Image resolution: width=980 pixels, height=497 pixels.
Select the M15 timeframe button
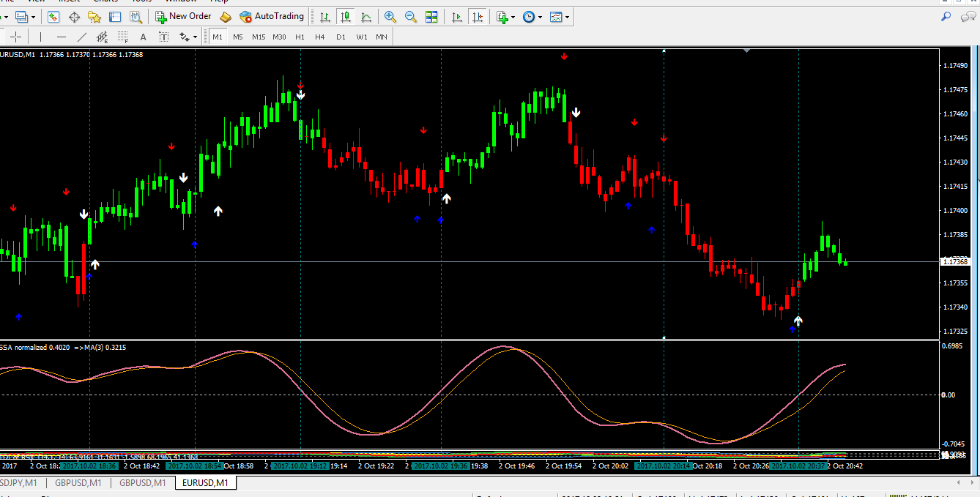[x=259, y=37]
